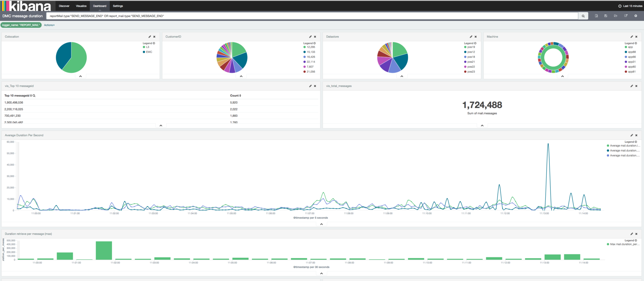
Task: Click the app88 legend entry in Machine
Action: (x=630, y=52)
